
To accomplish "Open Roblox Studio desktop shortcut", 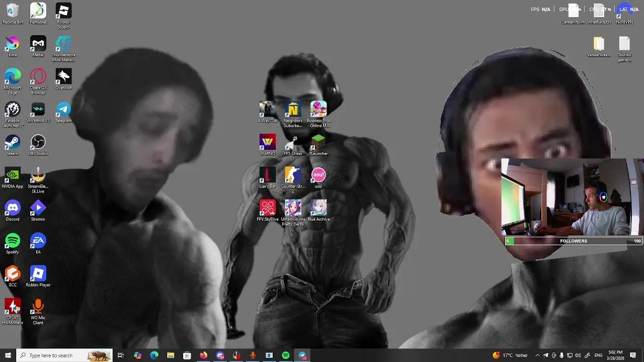I will pyautogui.click(x=63, y=16).
